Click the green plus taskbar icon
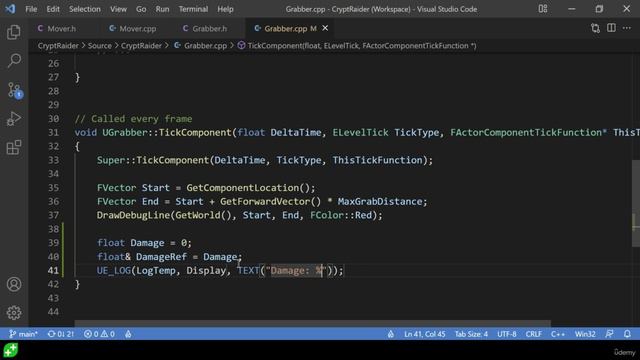Viewport: 640px width, 360px height. (x=11, y=350)
